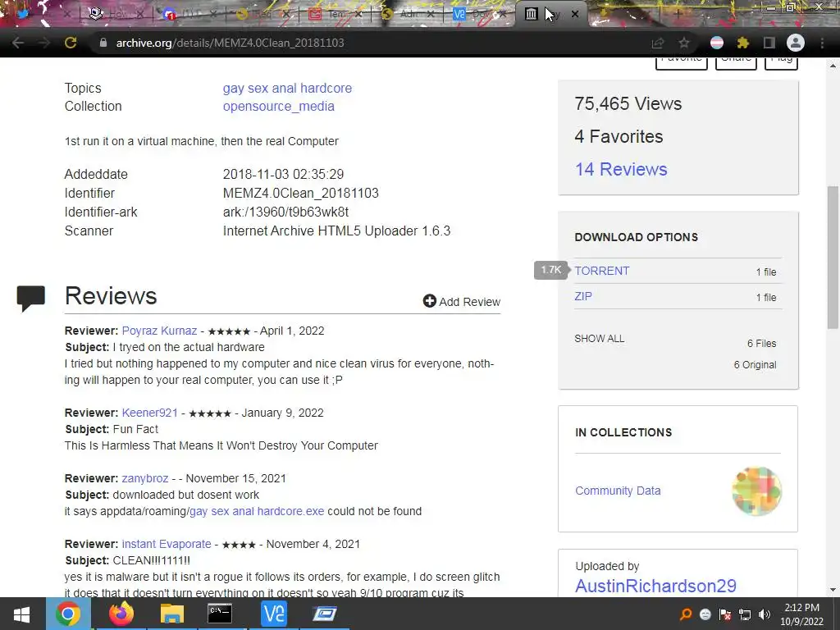Image resolution: width=840 pixels, height=630 pixels.
Task: Open the network tray icon
Action: pos(745,614)
